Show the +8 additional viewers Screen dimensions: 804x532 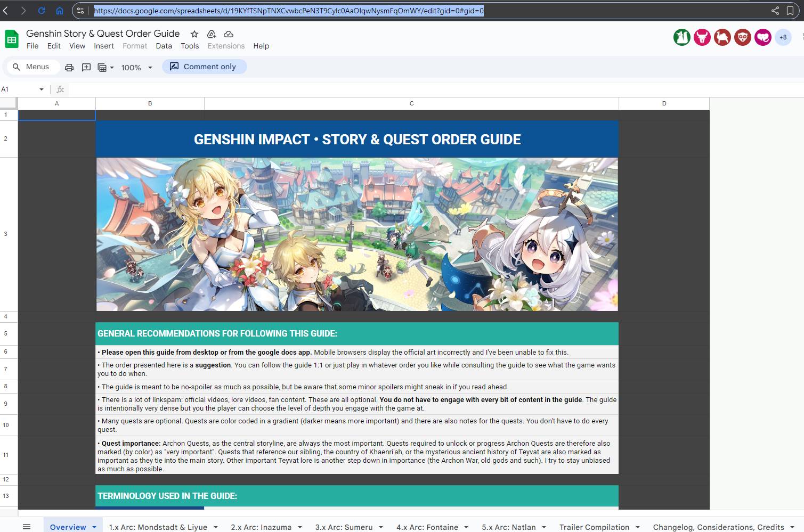pos(783,37)
